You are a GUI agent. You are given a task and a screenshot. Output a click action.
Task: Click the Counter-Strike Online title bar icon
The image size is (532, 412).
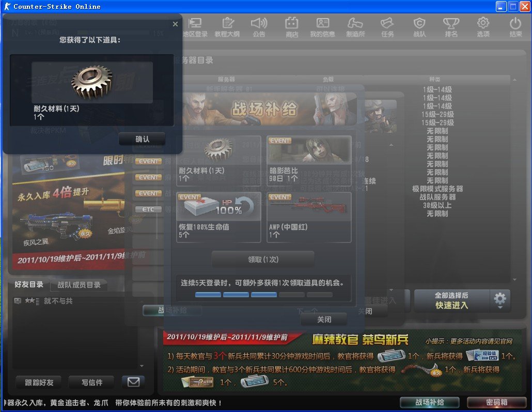tap(7, 6)
